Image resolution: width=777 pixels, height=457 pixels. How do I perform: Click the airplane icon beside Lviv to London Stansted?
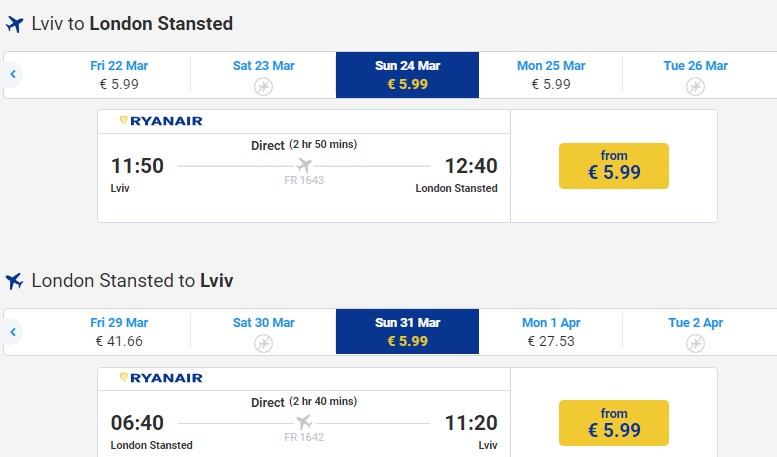click(14, 24)
